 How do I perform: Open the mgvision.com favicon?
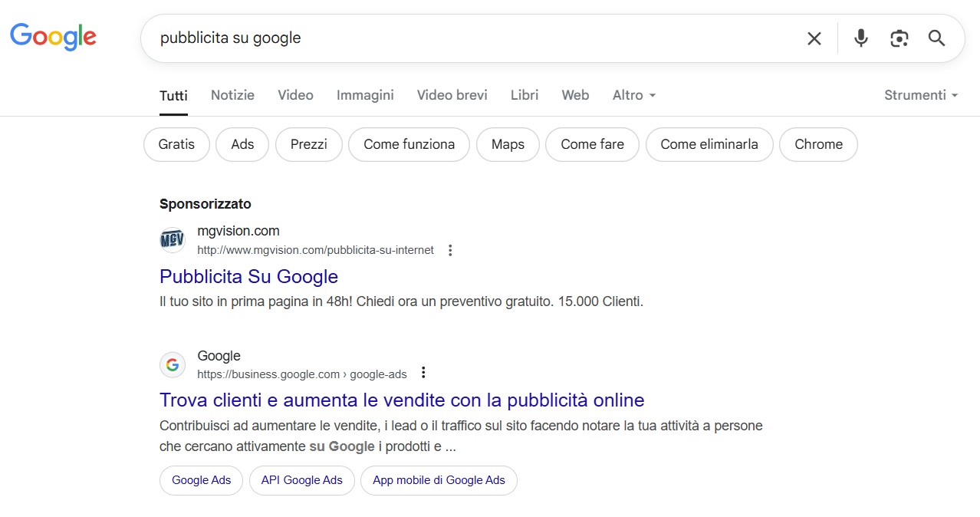point(173,240)
